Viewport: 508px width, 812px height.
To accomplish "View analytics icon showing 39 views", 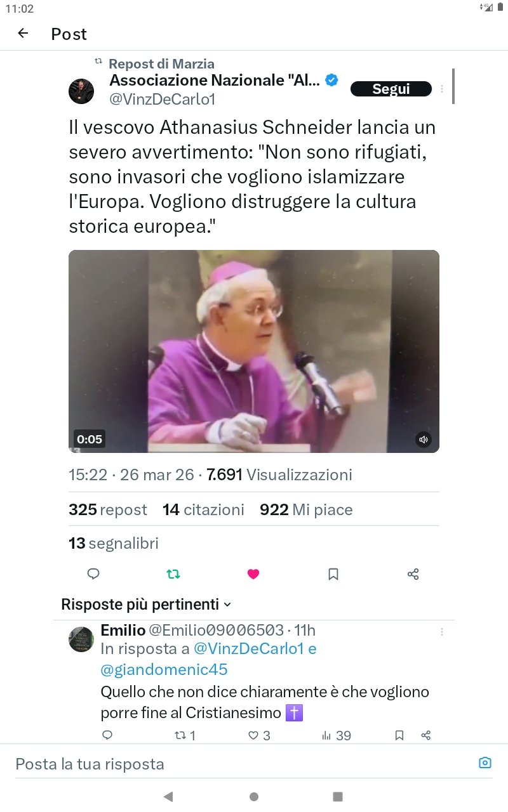I will (x=336, y=735).
